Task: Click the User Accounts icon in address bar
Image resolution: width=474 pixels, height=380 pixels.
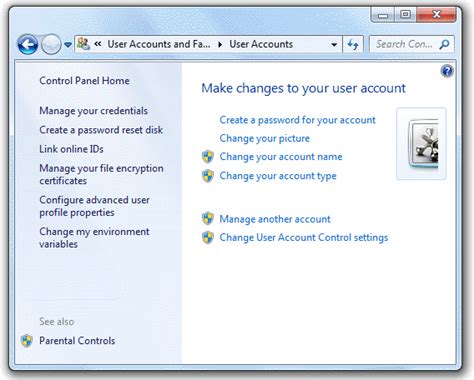Action: tap(83, 44)
